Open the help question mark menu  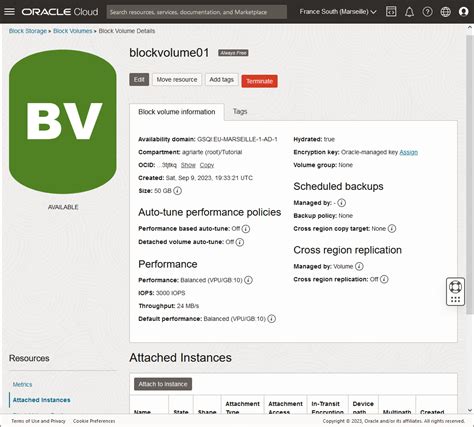(x=427, y=12)
